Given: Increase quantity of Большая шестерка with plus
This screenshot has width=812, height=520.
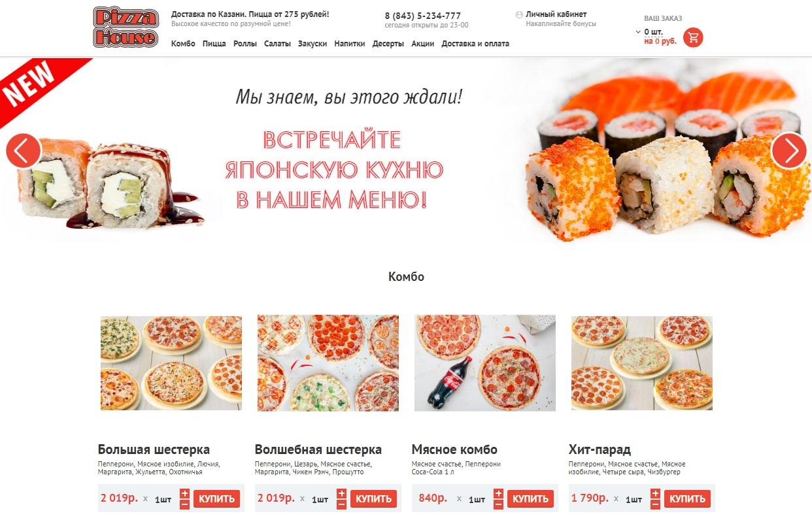Looking at the screenshot, I should click(184, 494).
